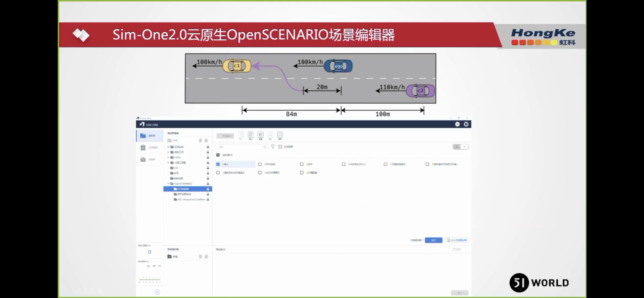This screenshot has width=644, height=298.
Task: Open the settings gear in the title bar
Action: 466,124
